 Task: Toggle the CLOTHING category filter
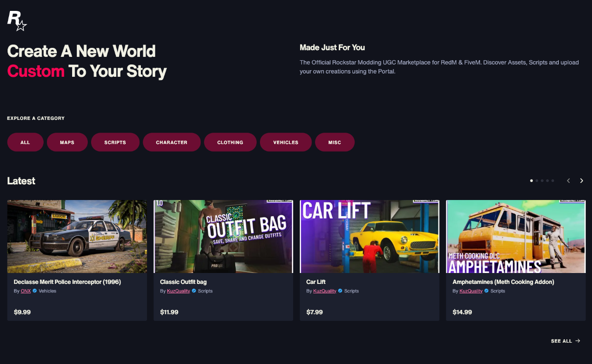tap(230, 142)
